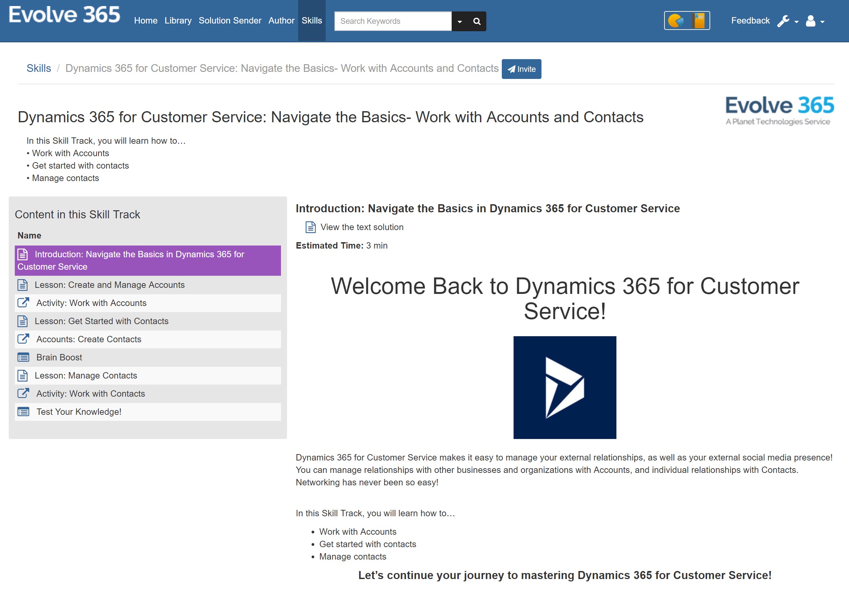This screenshot has height=616, width=849.
Task: Expand the search options dropdown arrow
Action: (x=460, y=21)
